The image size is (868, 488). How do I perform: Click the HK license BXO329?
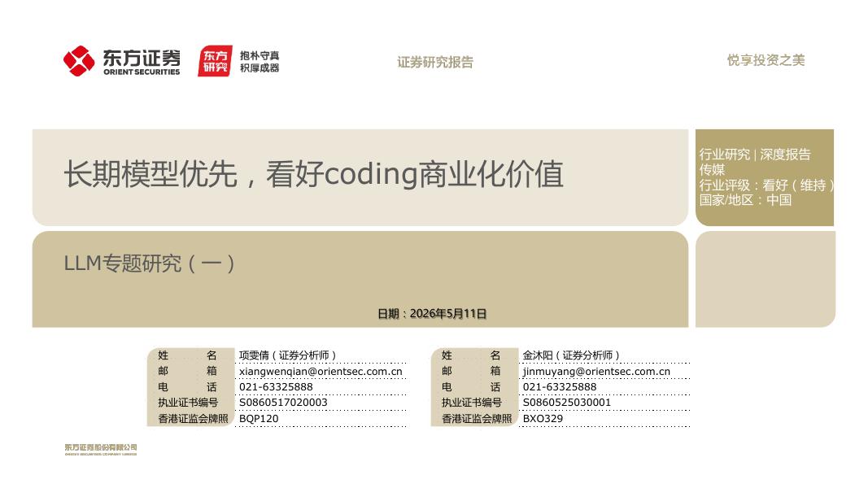tap(543, 418)
